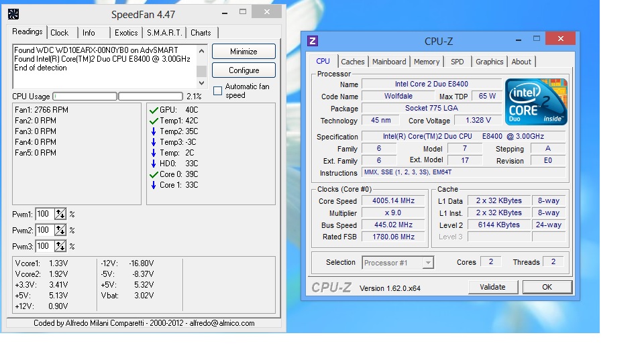This screenshot has width=644, height=362.
Task: Enable the Automatic fan speed checkbox
Action: (217, 91)
